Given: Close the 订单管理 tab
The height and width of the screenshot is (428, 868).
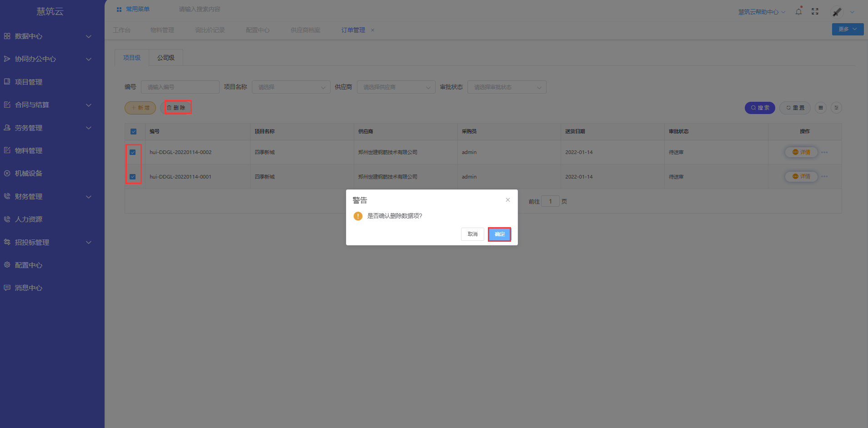Looking at the screenshot, I should coord(373,30).
